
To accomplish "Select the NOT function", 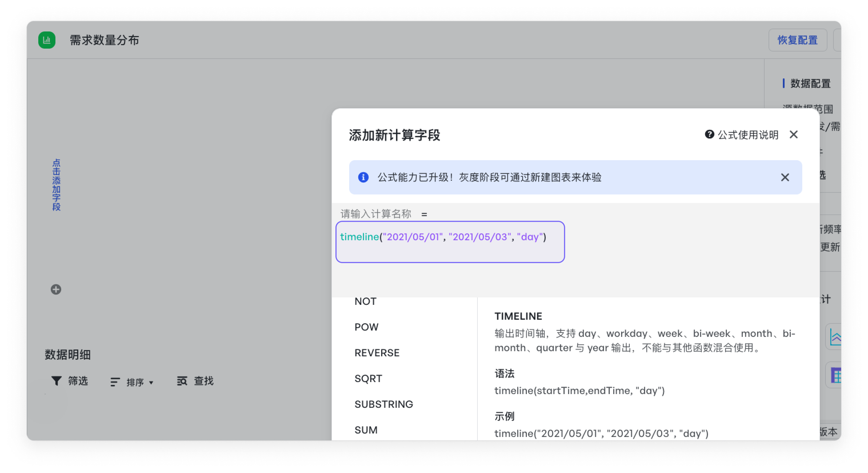I will click(x=365, y=301).
